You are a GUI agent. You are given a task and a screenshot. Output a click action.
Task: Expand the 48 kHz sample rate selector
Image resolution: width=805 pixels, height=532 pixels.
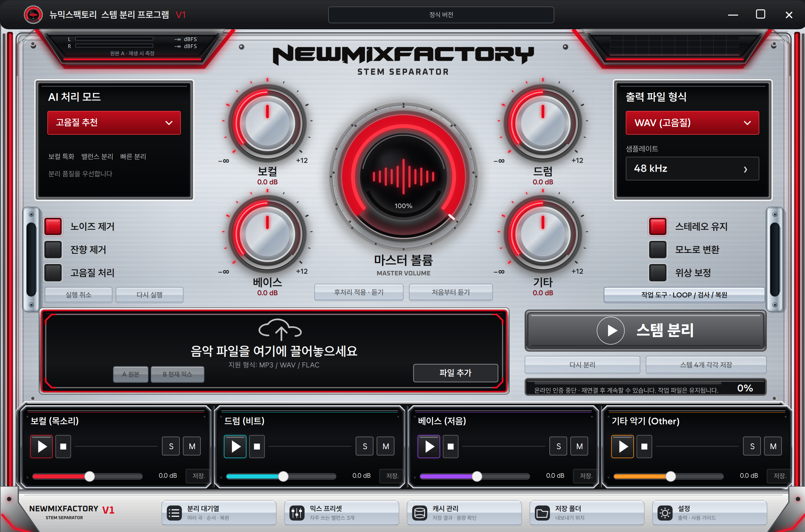tap(692, 169)
